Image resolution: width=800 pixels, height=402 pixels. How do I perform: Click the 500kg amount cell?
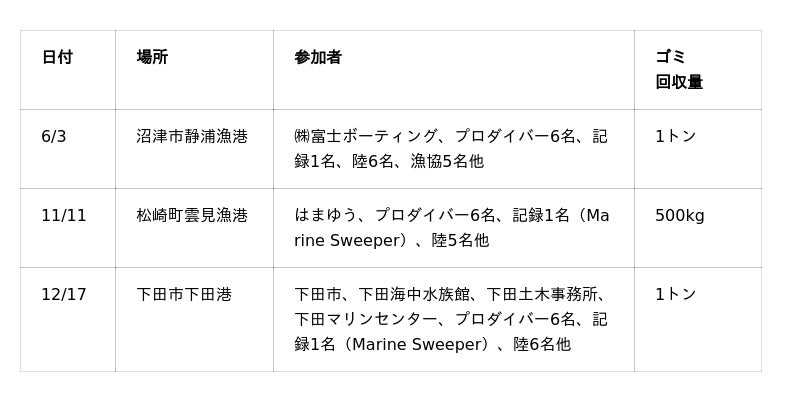click(x=680, y=216)
